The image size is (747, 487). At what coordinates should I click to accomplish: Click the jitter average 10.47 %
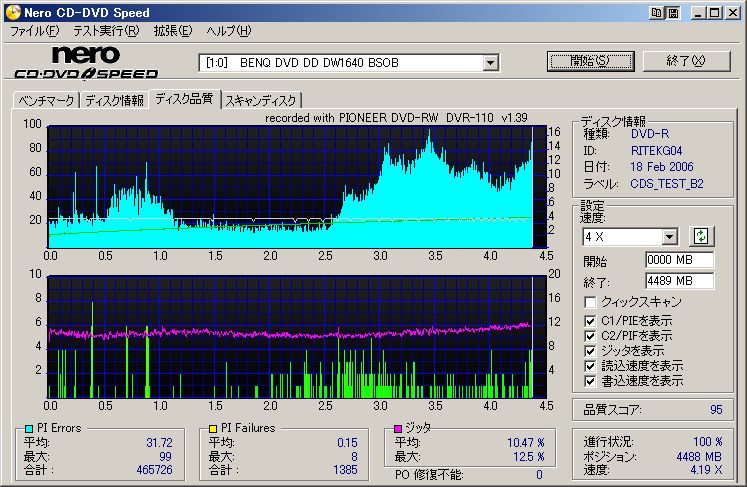tap(526, 443)
